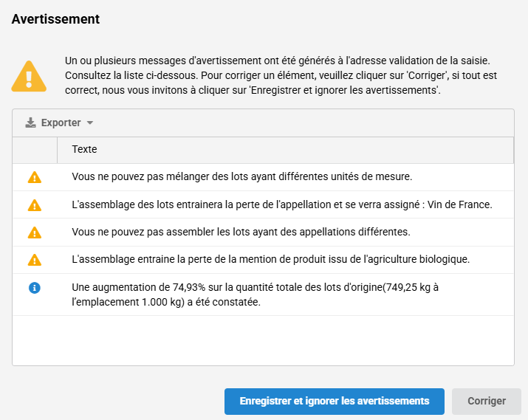
Task: Open the Exporter dropdown arrow
Action: 90,123
